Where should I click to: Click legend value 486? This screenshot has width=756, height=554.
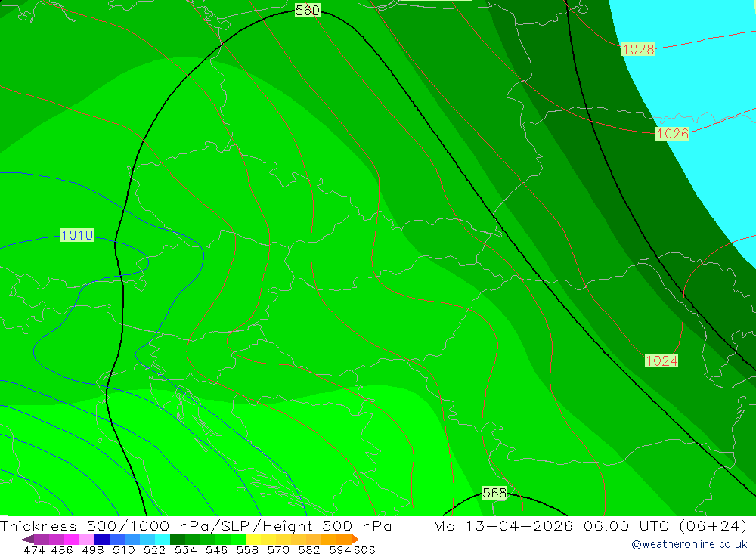(62, 550)
